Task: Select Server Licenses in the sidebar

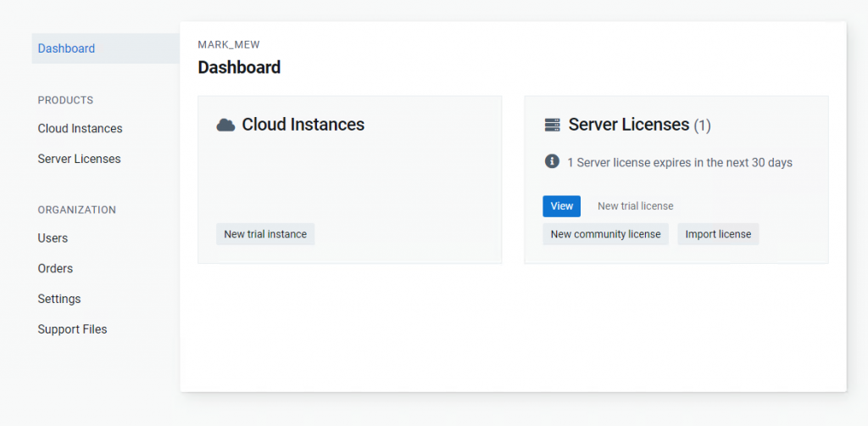Action: (79, 159)
